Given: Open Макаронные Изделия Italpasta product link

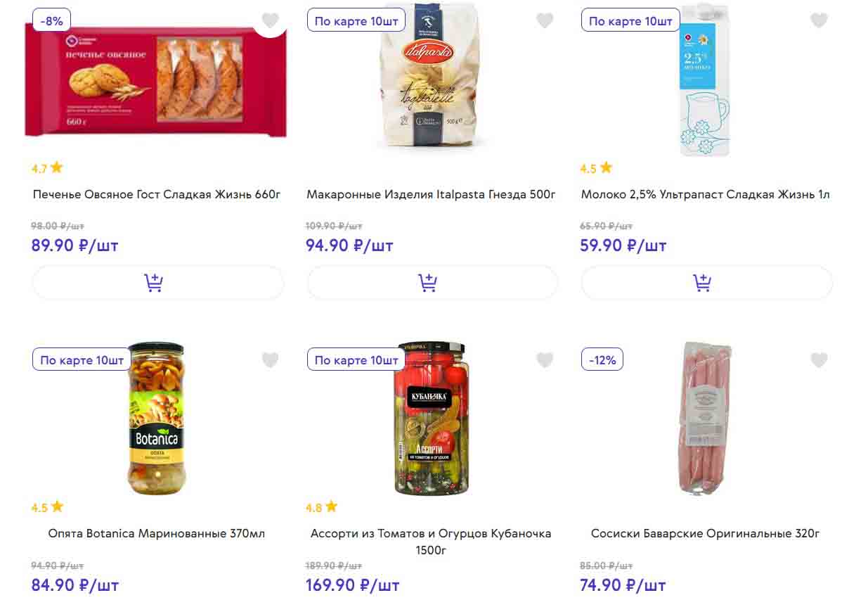Looking at the screenshot, I should [431, 194].
